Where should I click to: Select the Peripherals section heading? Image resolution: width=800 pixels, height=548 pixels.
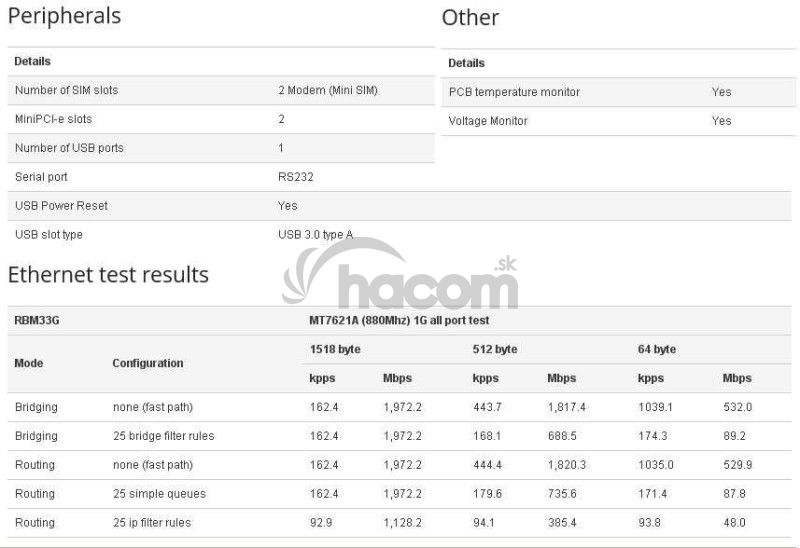click(64, 17)
